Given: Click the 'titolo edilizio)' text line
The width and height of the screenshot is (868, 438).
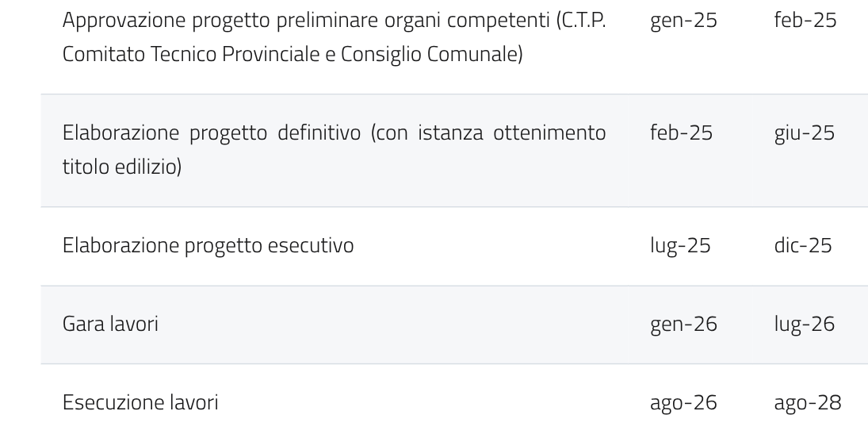Looking at the screenshot, I should click(122, 167).
